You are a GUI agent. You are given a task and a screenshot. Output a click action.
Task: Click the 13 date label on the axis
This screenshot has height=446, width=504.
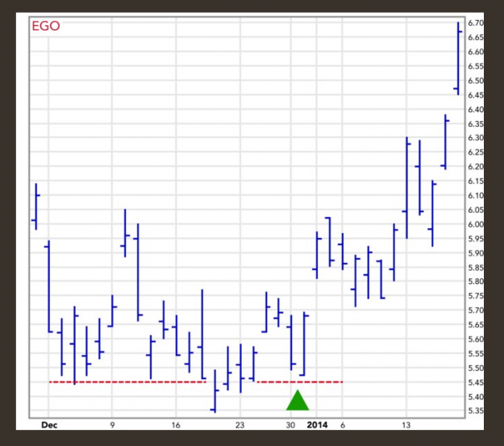click(406, 425)
